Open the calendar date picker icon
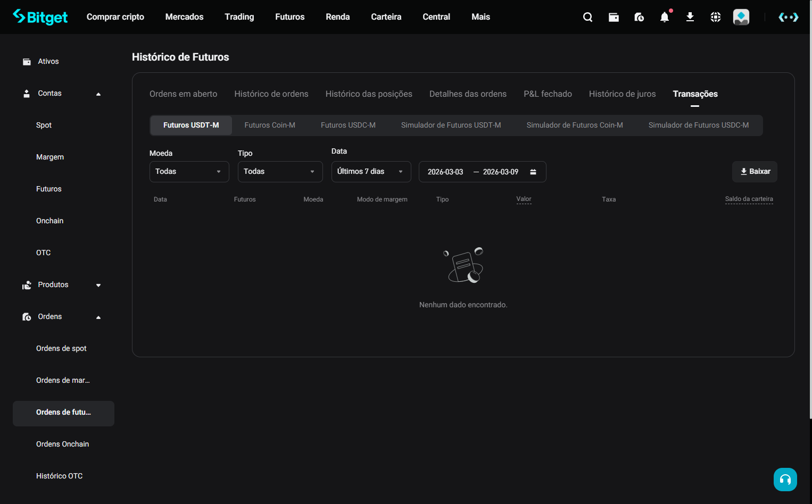 (533, 172)
